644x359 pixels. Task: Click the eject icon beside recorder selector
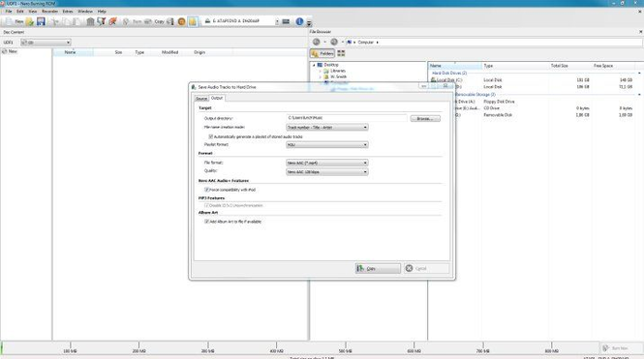[208, 21]
